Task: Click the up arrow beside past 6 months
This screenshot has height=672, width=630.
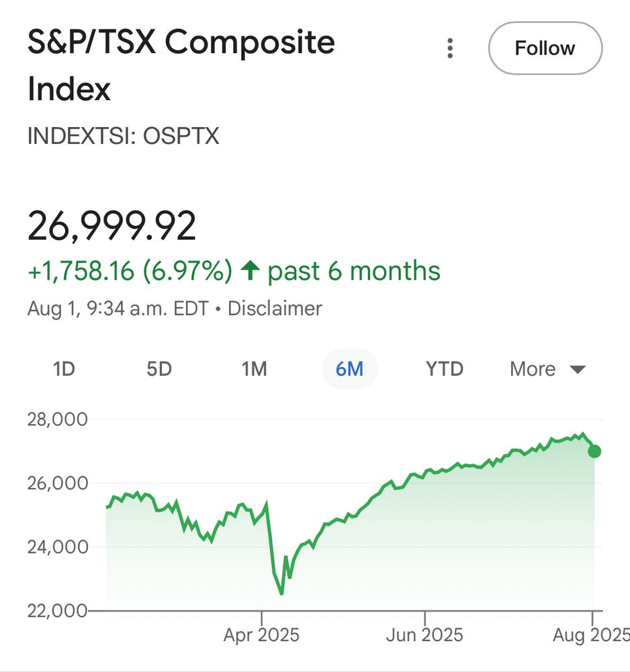Action: click(x=250, y=270)
